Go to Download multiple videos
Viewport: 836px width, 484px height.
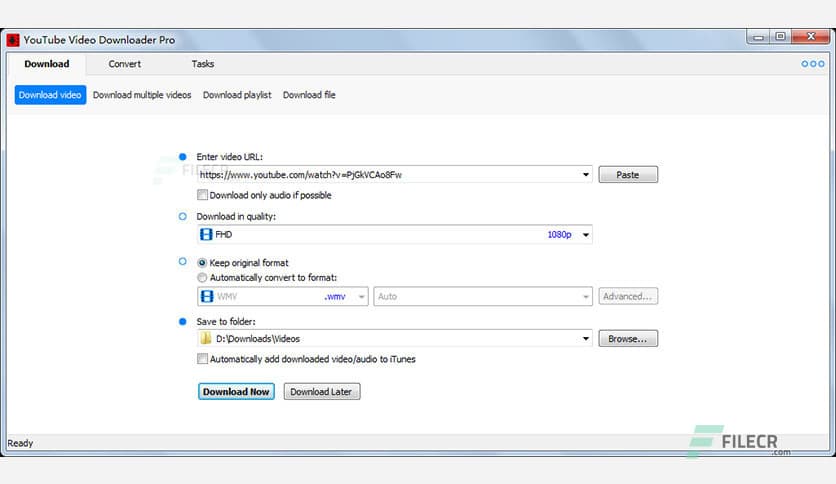click(x=142, y=95)
